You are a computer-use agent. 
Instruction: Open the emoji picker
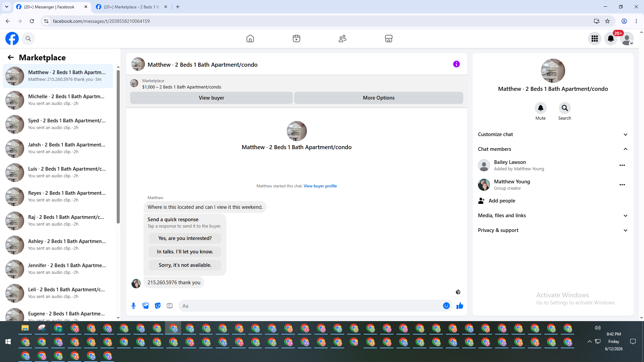coord(446,306)
